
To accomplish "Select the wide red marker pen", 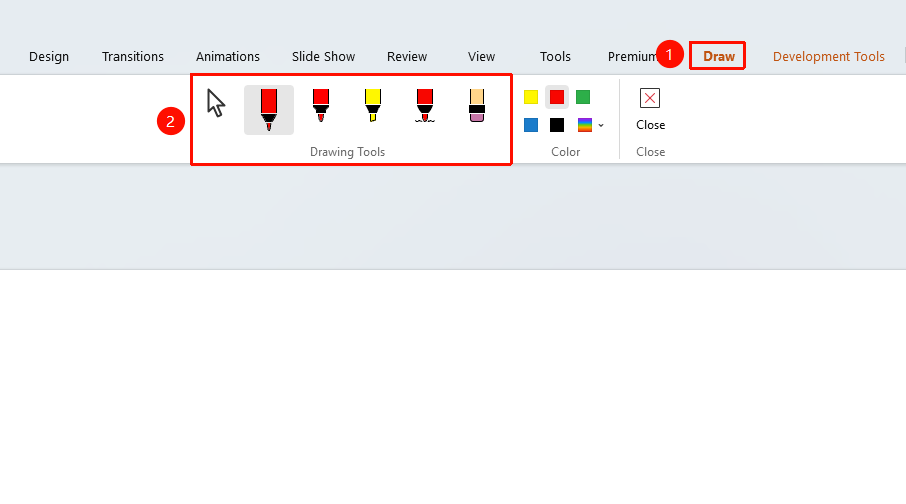I will point(269,110).
